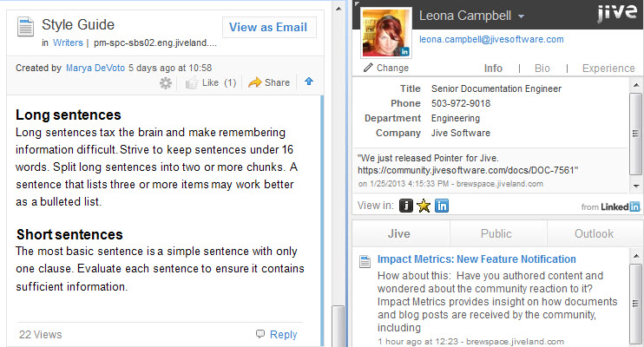Image resolution: width=644 pixels, height=347 pixels.
Task: Click the community.jivesoftware.com DOC-7561 URL text
Action: (468, 170)
